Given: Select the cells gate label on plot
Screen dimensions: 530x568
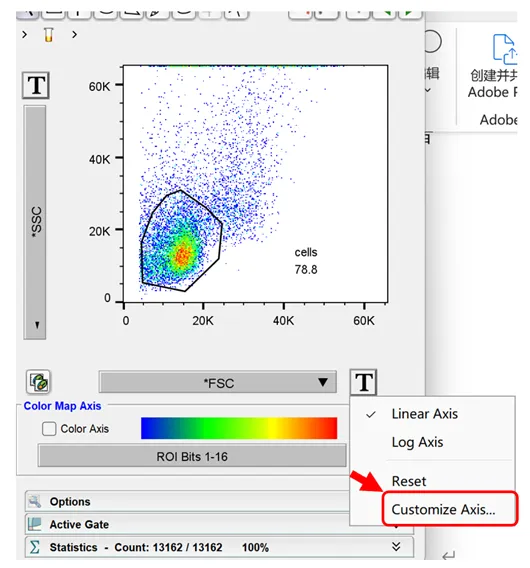Looking at the screenshot, I should [306, 252].
